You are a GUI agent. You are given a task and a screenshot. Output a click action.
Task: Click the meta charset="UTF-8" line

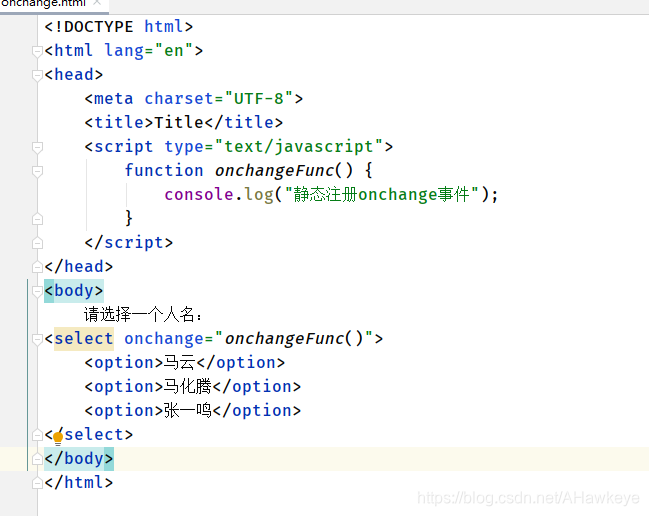pyautogui.click(x=194, y=99)
